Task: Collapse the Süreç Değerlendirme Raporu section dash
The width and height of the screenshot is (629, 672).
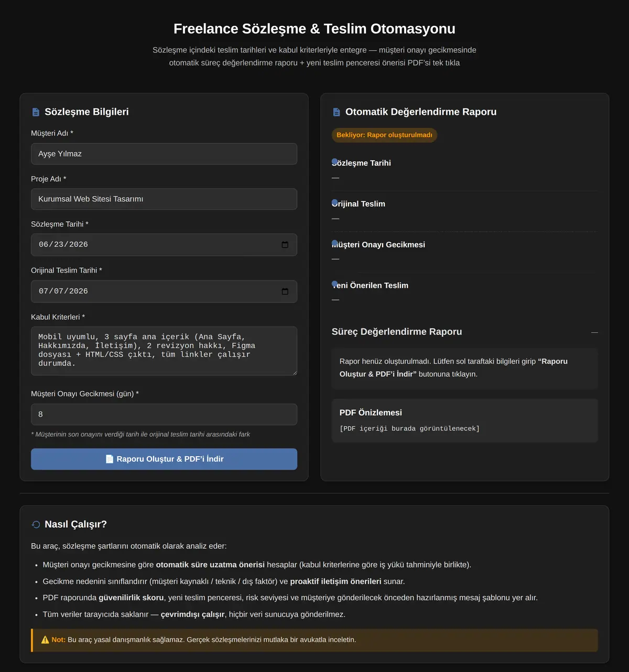Action: tap(594, 332)
